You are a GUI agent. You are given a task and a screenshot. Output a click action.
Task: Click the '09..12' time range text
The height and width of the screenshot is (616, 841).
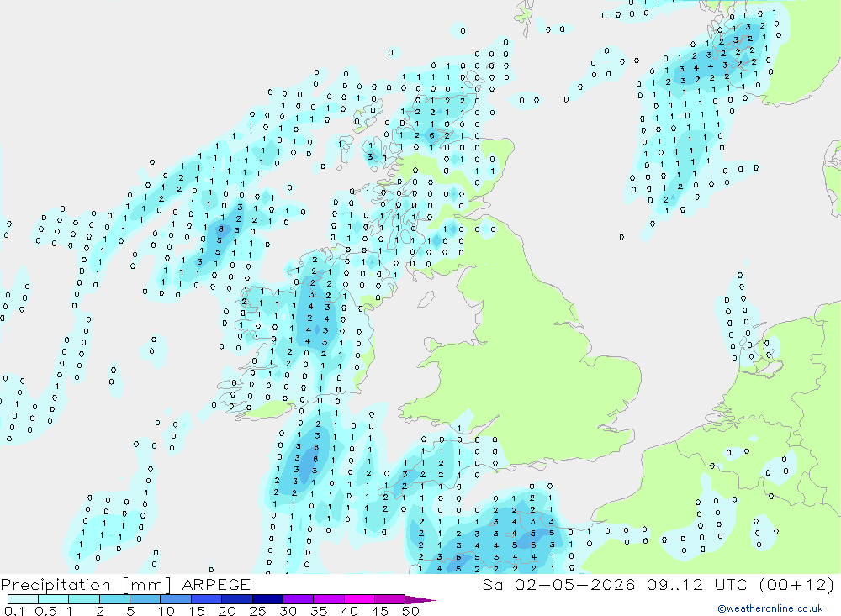pyautogui.click(x=674, y=584)
